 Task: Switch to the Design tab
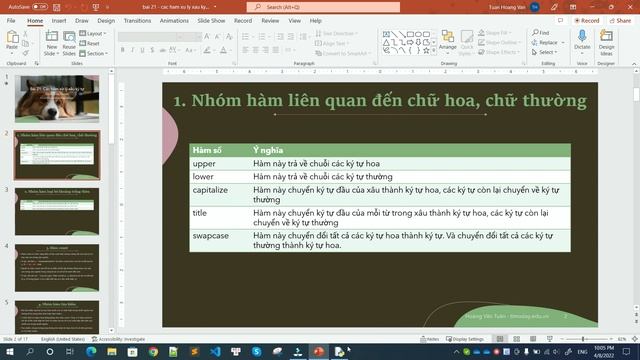point(106,20)
